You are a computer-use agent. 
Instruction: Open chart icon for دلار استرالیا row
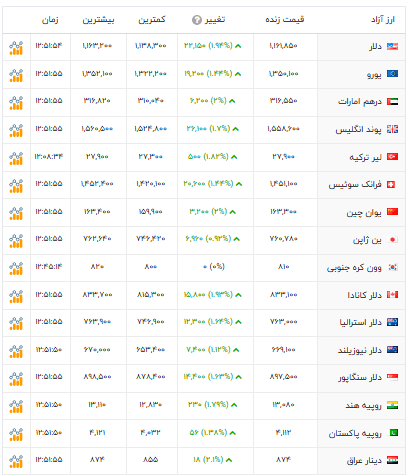(16, 324)
